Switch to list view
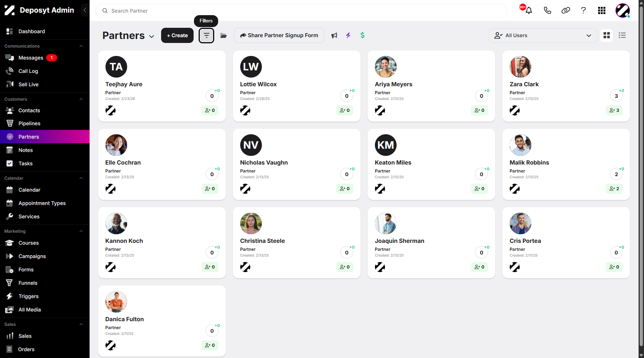The width and height of the screenshot is (644, 358). [x=622, y=35]
